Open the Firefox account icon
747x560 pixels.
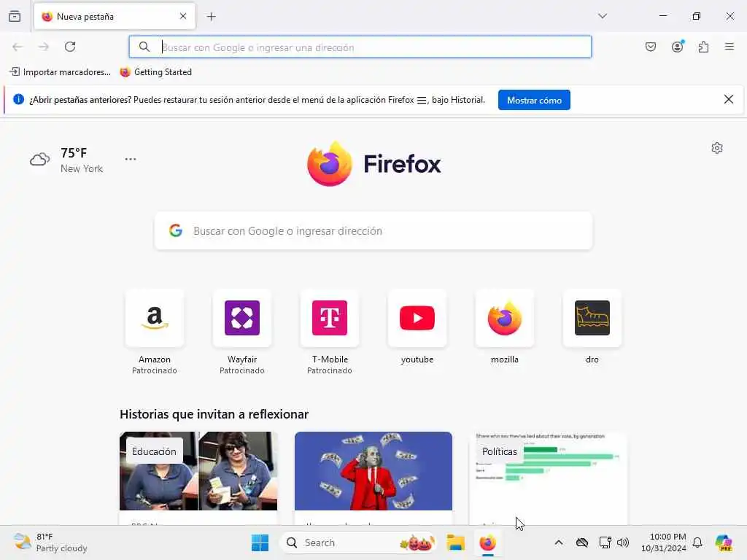(678, 47)
